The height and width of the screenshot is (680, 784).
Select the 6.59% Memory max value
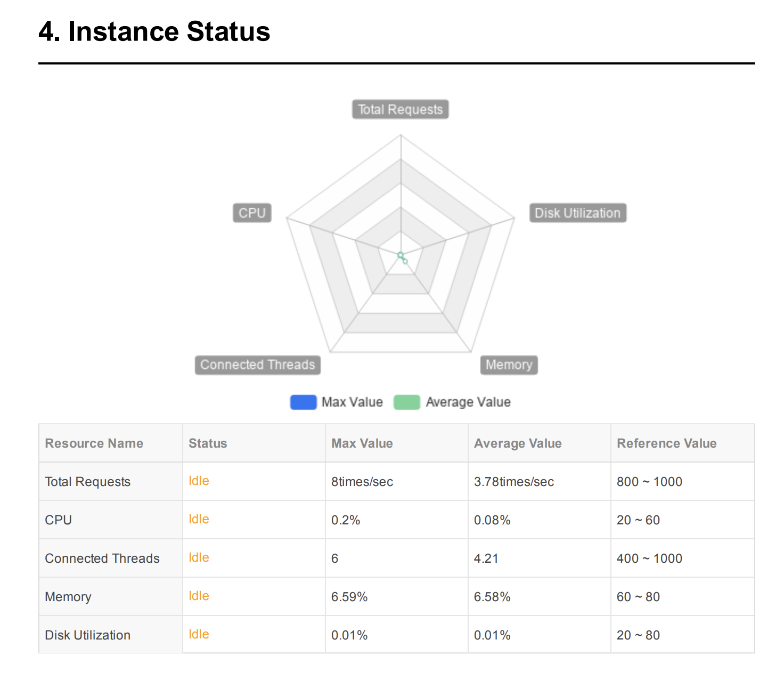(x=349, y=597)
